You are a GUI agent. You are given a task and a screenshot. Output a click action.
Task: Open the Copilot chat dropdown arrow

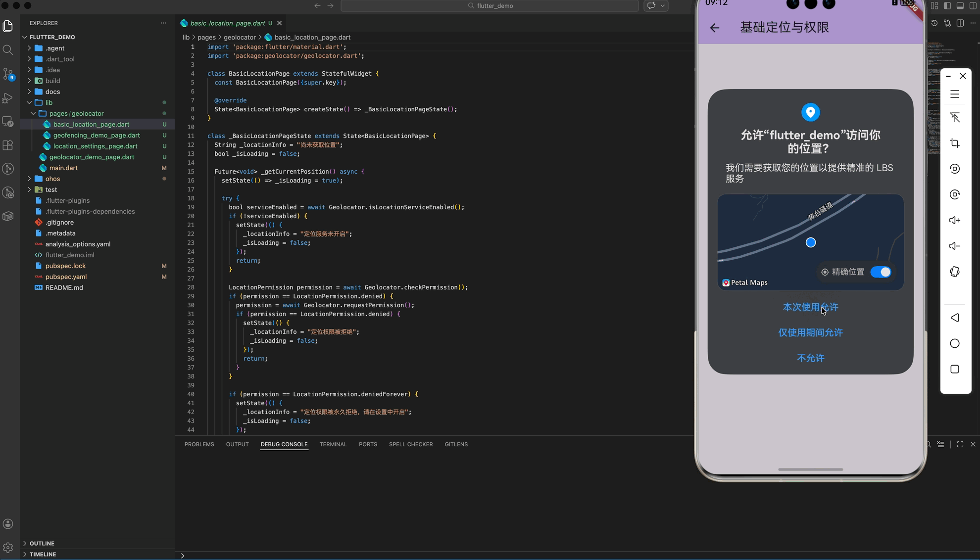(x=663, y=5)
